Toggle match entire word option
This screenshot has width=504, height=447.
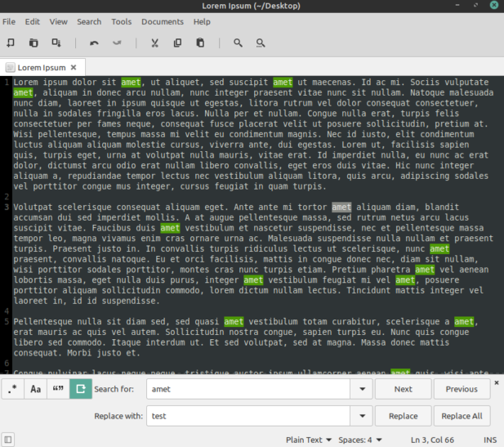coord(58,389)
